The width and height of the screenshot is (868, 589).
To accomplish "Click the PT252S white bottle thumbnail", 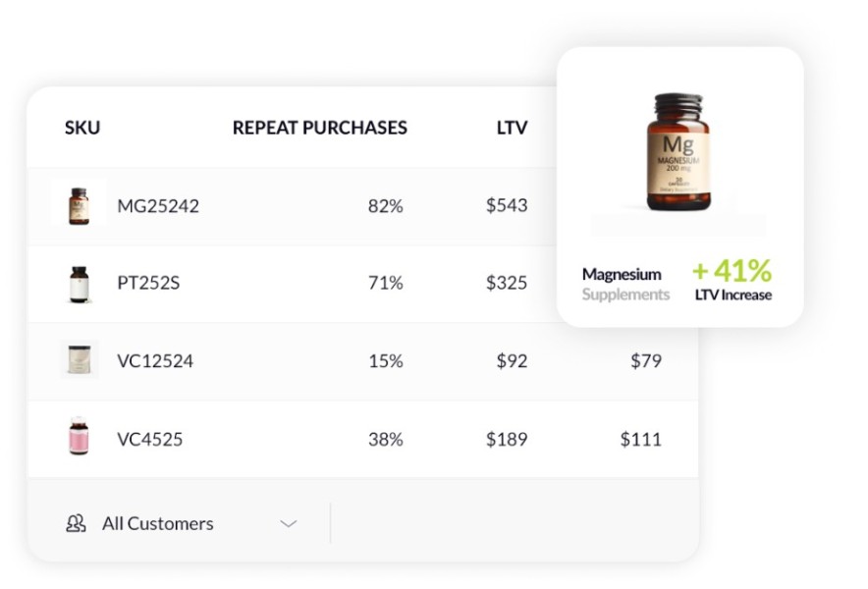I will tap(80, 285).
